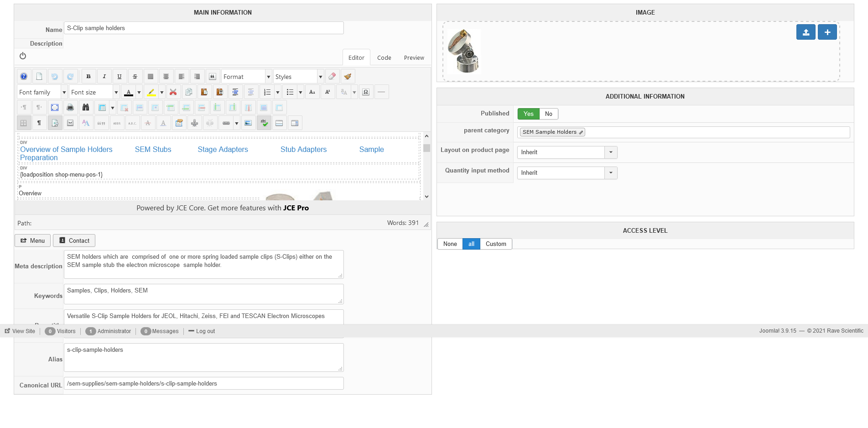Apply bold formatting in editor toolbar

[x=88, y=77]
